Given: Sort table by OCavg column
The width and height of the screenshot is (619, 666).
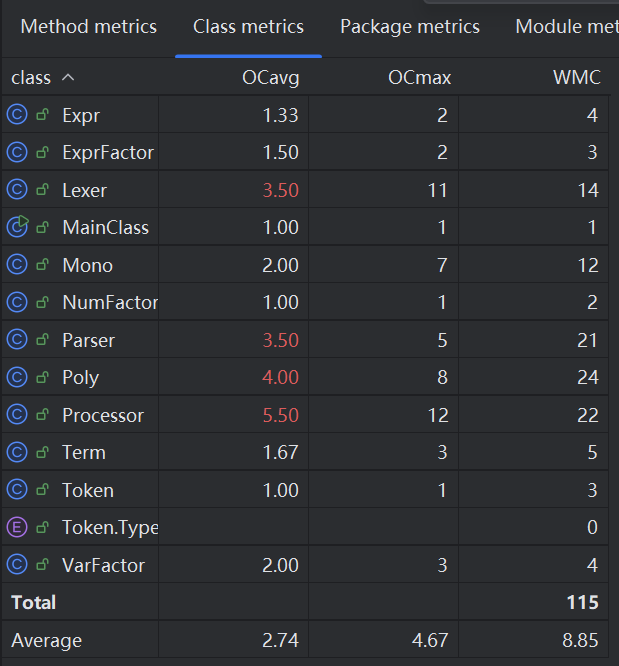Looking at the screenshot, I should pos(270,77).
